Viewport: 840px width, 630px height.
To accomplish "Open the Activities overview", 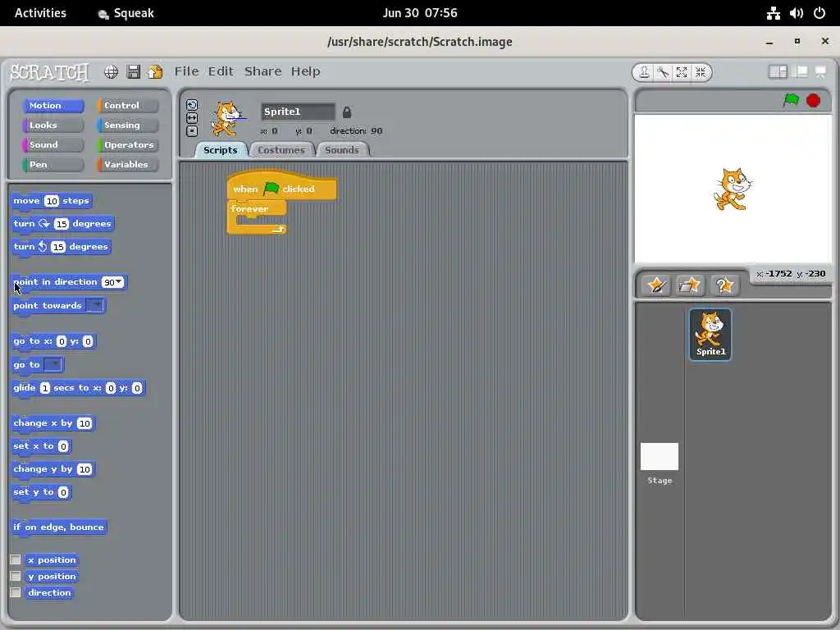I will [x=40, y=13].
